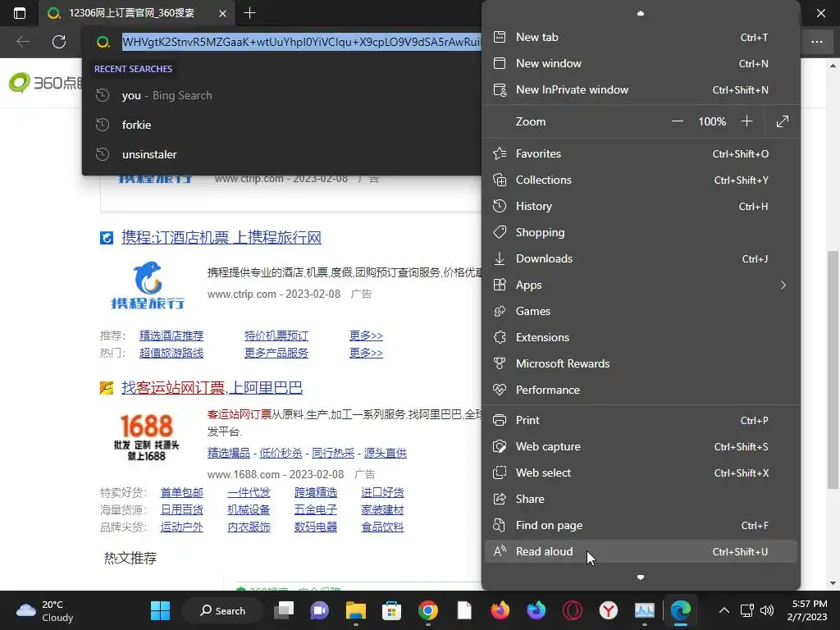The height and width of the screenshot is (630, 840).
Task: Open History from the menu
Action: click(640, 206)
